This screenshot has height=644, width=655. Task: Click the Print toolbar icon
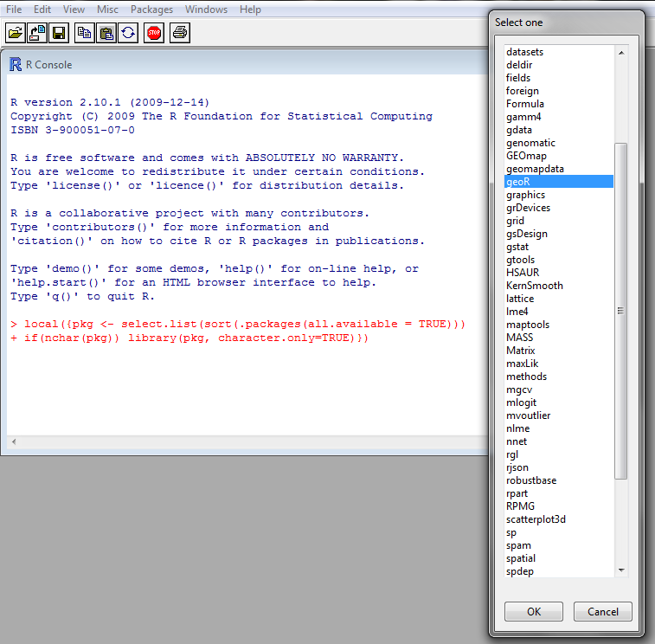(x=180, y=33)
